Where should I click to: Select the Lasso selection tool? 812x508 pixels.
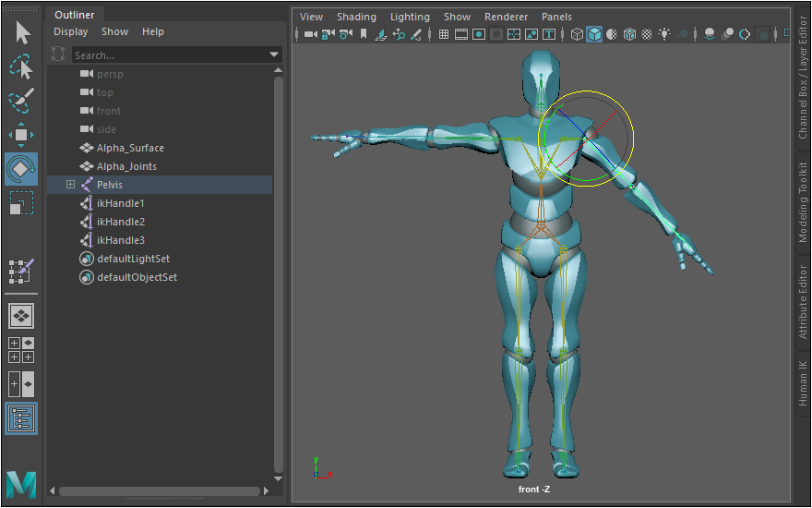point(21,67)
